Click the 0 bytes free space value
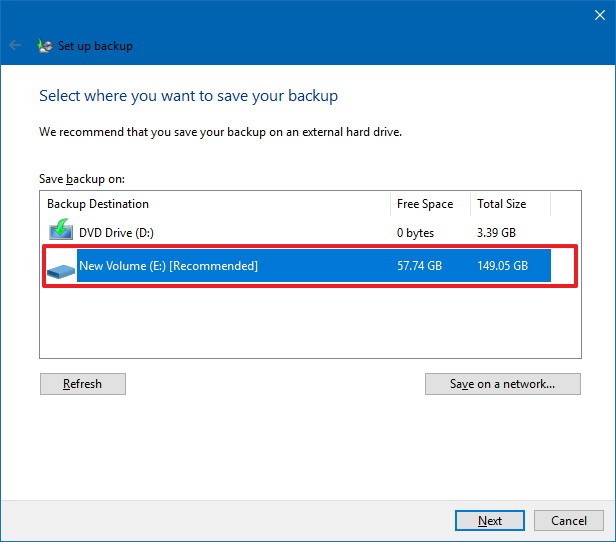 point(415,233)
